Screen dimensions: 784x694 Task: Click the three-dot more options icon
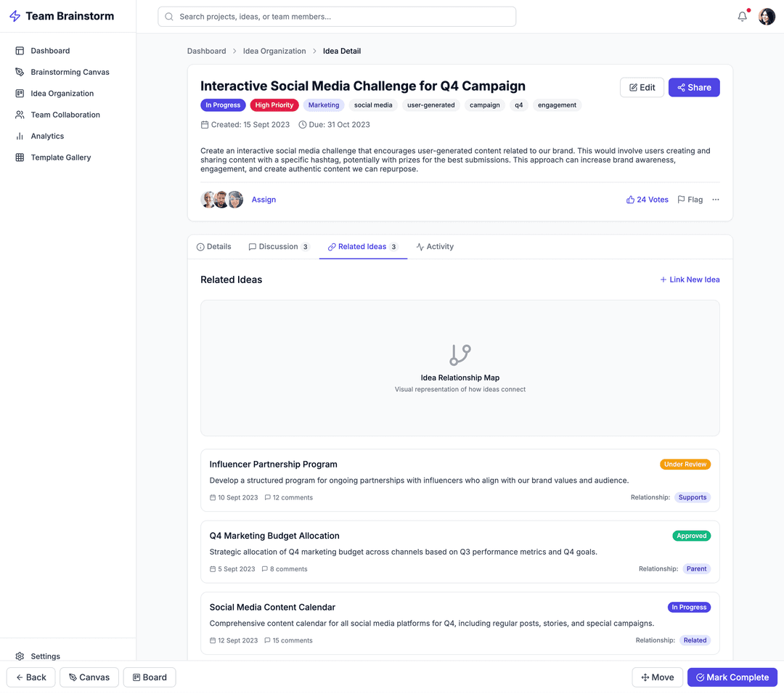(x=716, y=200)
